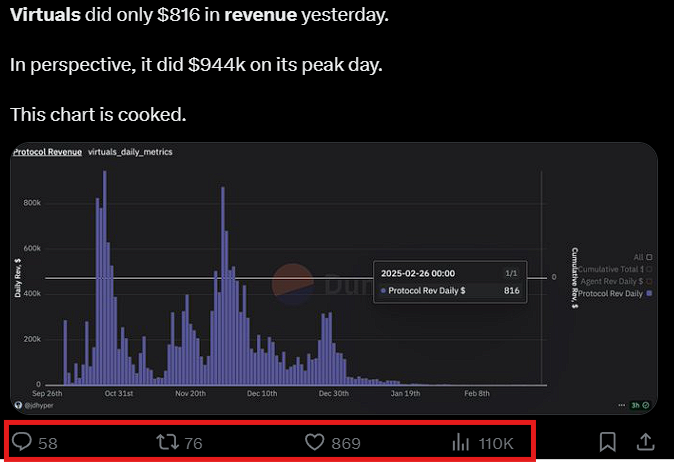Click the tallest revenue bar near Oct 31st
The height and width of the screenshot is (462, 674).
coord(104,277)
